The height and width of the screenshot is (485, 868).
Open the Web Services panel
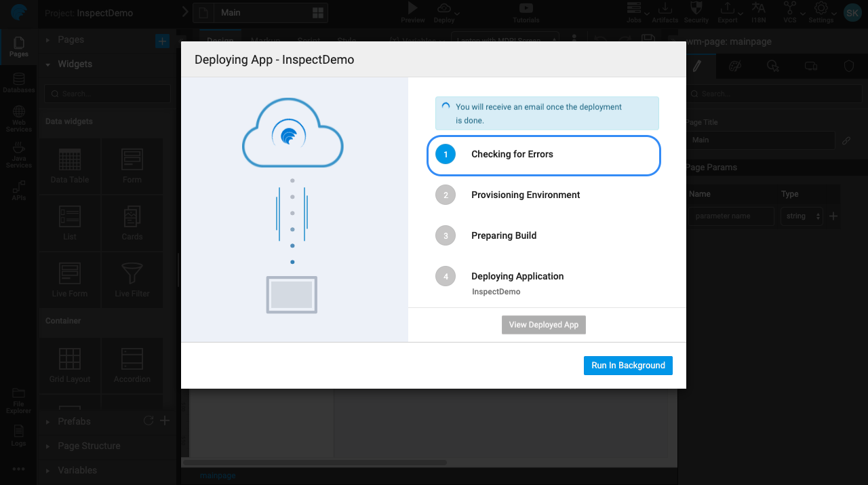[x=18, y=117]
